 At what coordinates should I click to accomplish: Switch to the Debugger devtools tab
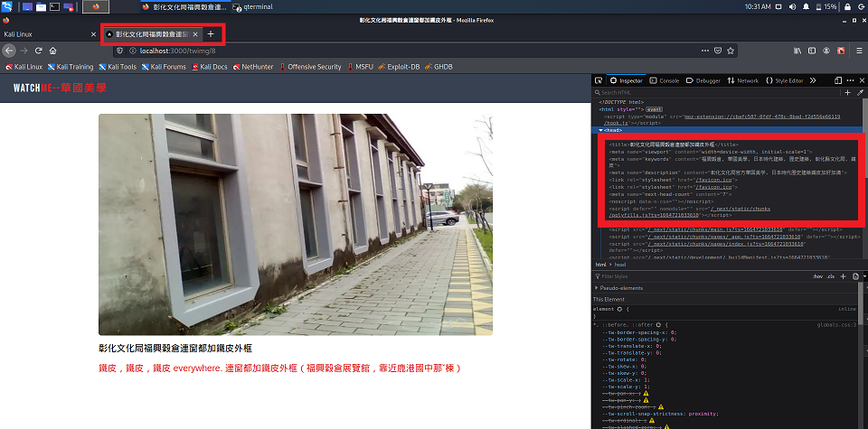(x=703, y=80)
